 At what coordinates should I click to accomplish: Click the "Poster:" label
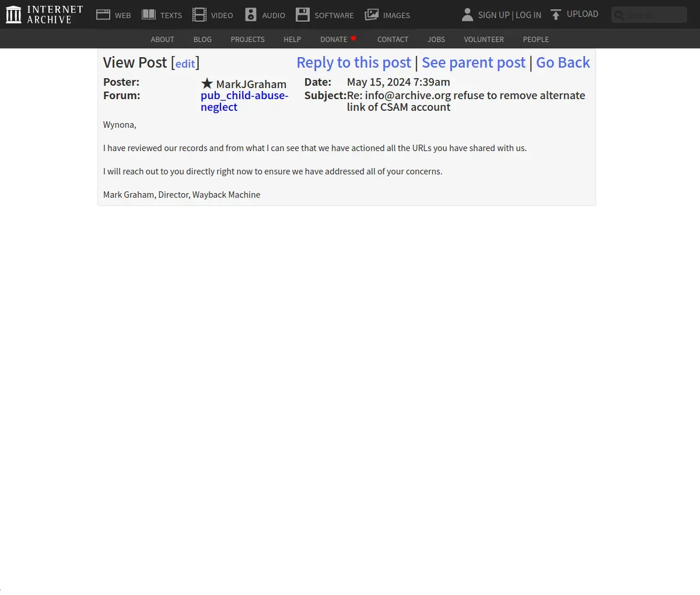tap(121, 82)
